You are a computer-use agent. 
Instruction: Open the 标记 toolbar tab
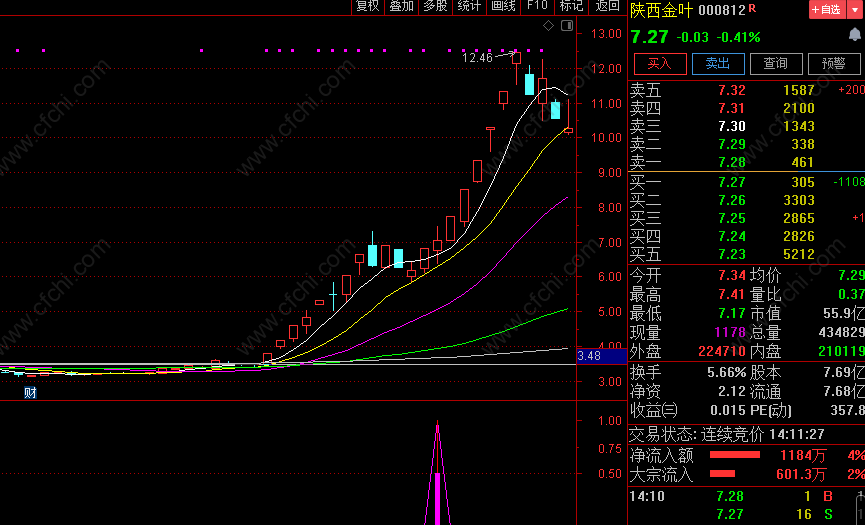pyautogui.click(x=572, y=6)
